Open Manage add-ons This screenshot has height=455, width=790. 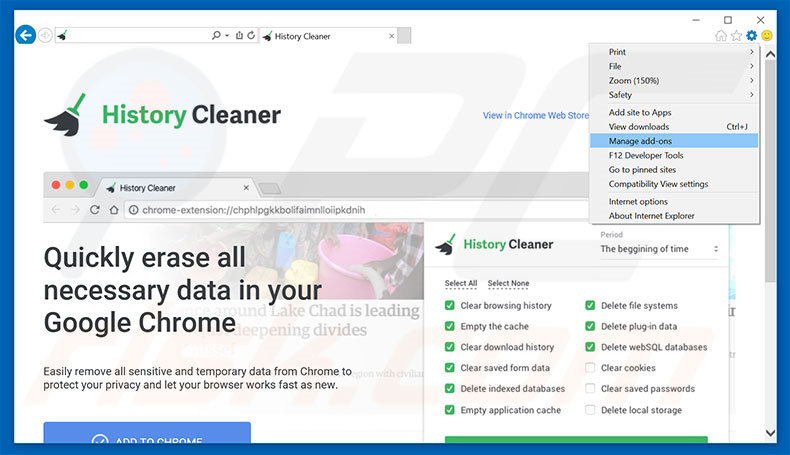675,141
